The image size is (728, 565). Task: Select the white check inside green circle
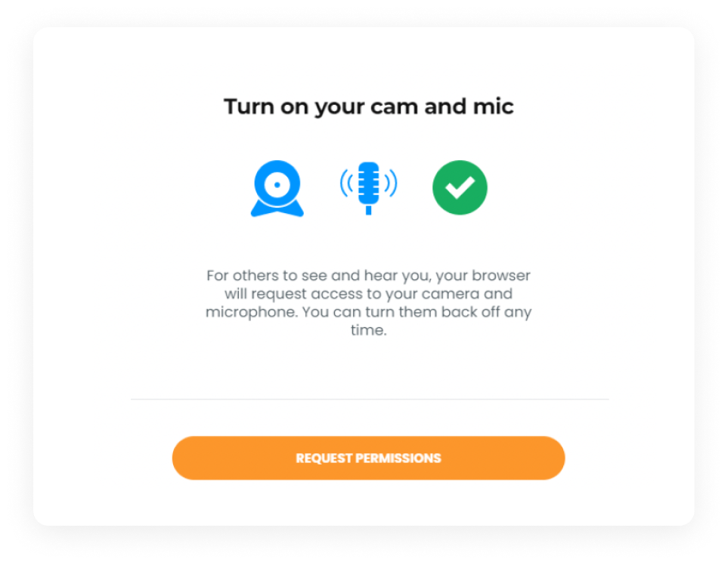[460, 187]
